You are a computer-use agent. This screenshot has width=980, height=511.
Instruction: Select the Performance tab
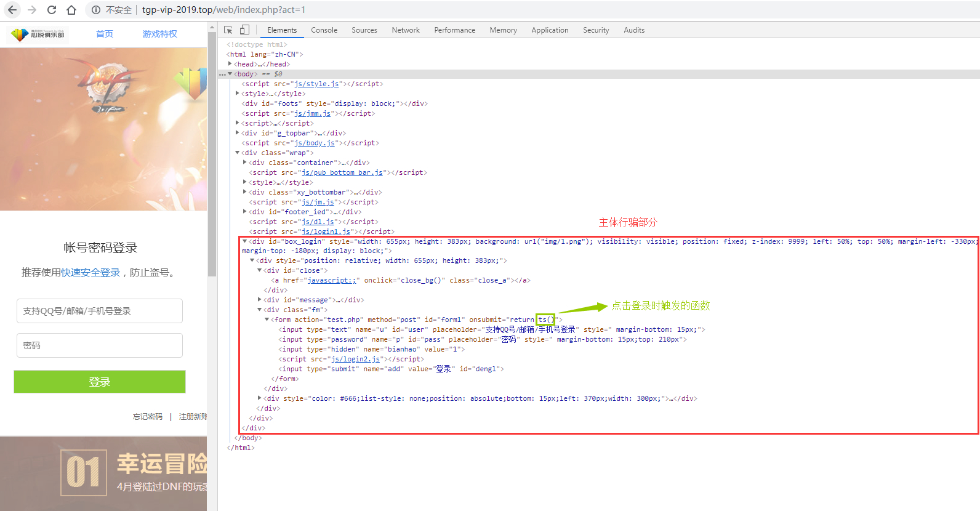pos(455,30)
